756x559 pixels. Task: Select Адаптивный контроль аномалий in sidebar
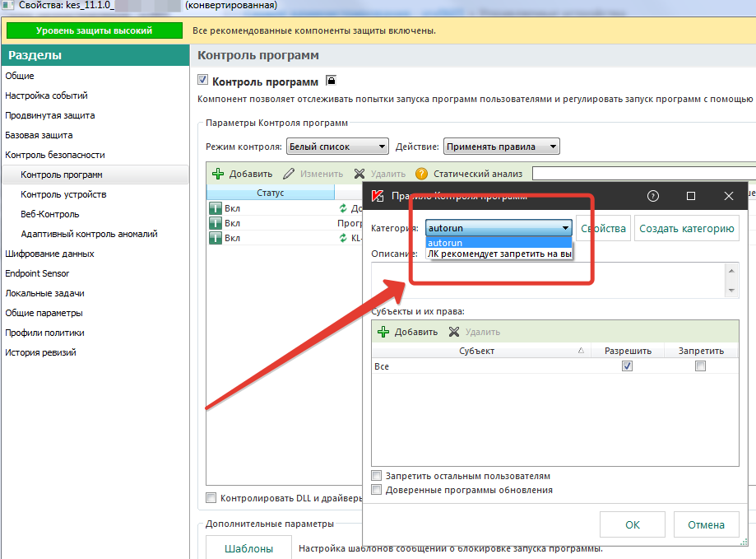pyautogui.click(x=89, y=234)
